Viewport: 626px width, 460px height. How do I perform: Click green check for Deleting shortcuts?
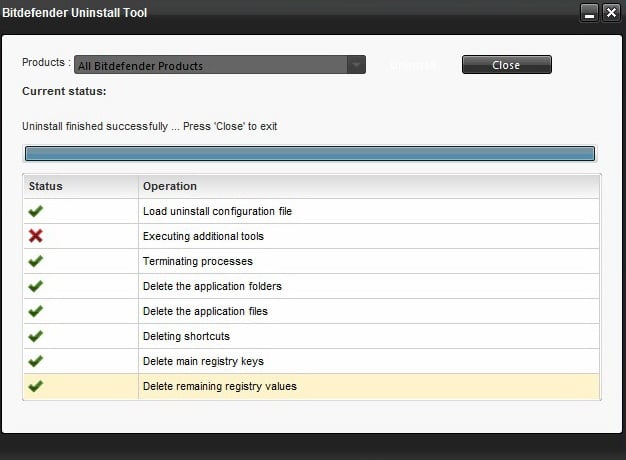coord(36,336)
